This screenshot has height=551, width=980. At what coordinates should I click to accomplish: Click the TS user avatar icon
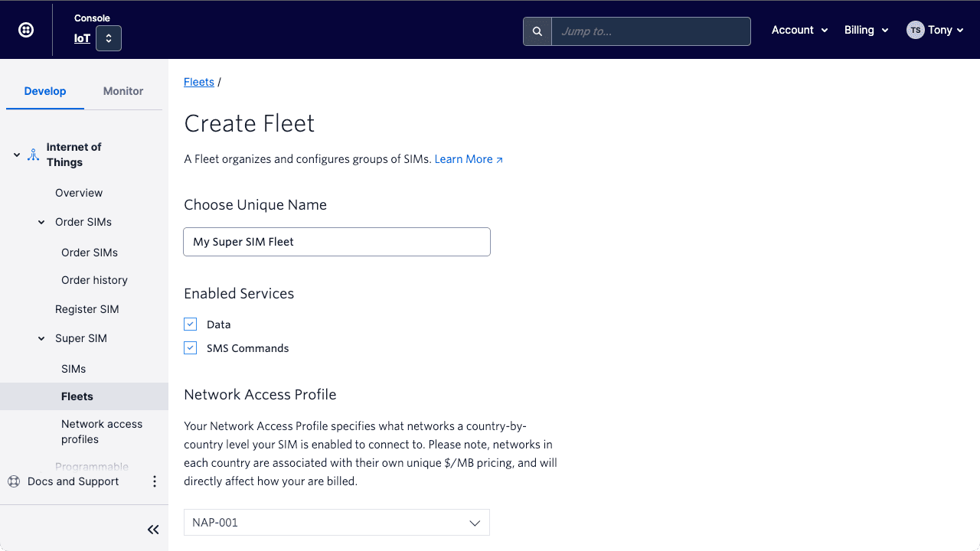915,30
